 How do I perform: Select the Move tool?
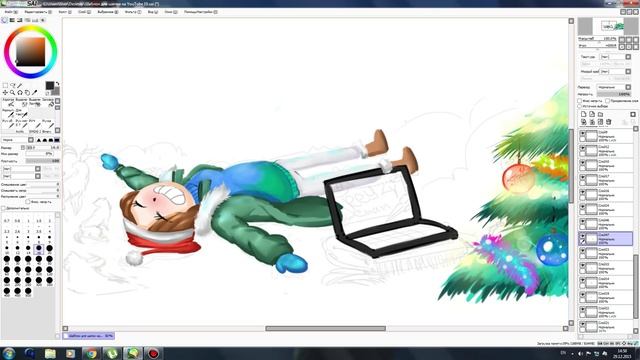pyautogui.click(x=5, y=93)
